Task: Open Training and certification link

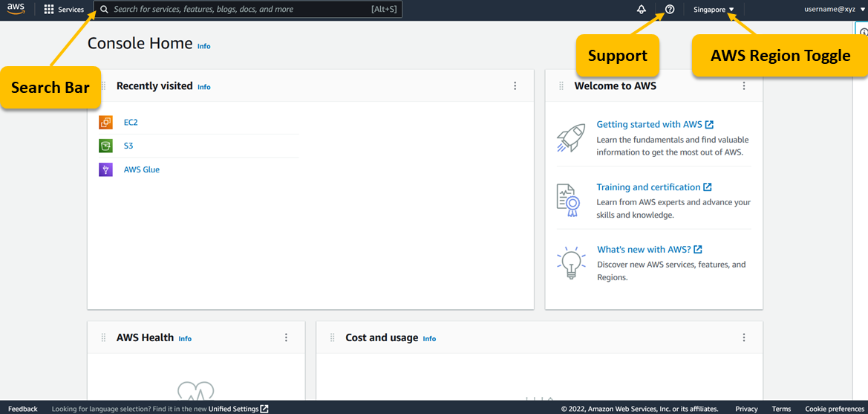Action: (653, 187)
